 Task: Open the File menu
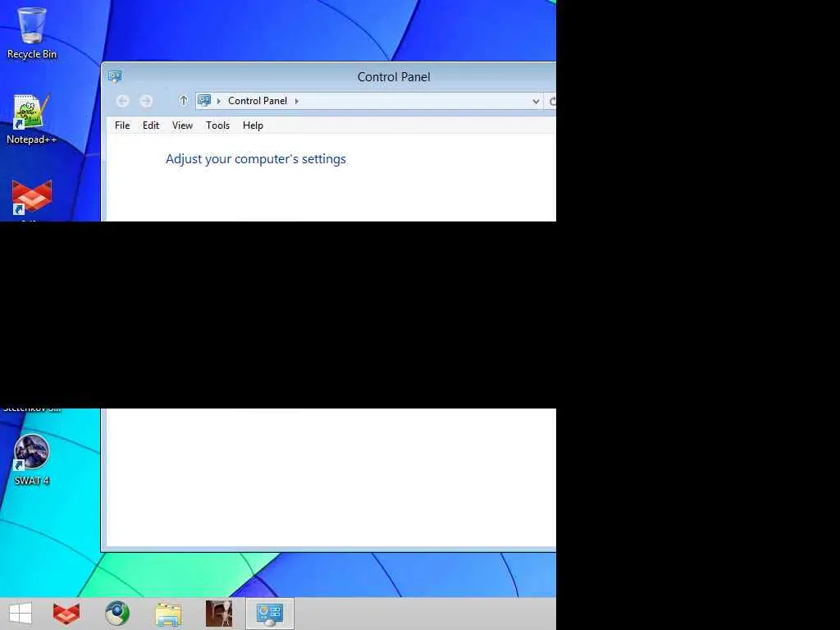pyautogui.click(x=122, y=126)
